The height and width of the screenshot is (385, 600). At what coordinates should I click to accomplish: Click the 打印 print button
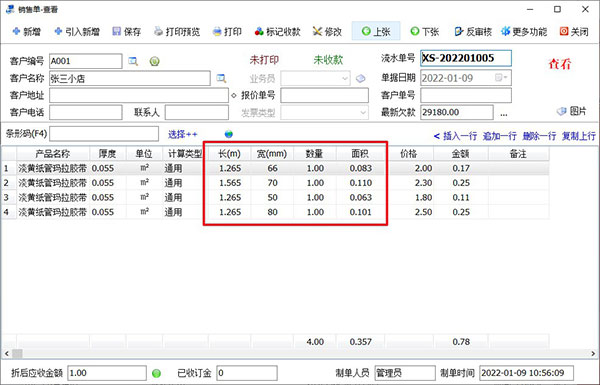point(227,31)
